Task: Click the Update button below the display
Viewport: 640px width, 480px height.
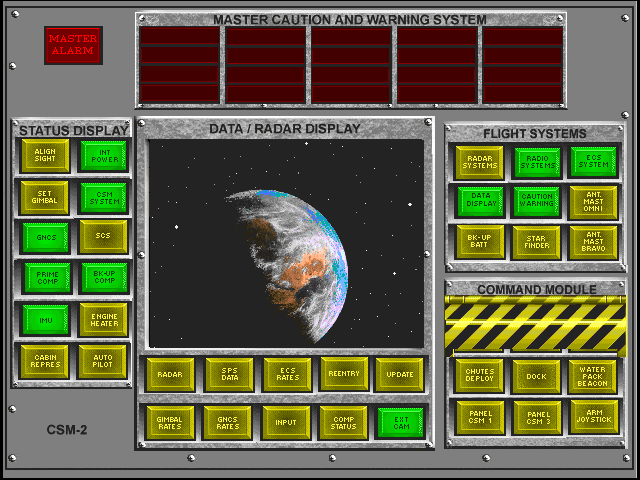Action: (x=400, y=374)
